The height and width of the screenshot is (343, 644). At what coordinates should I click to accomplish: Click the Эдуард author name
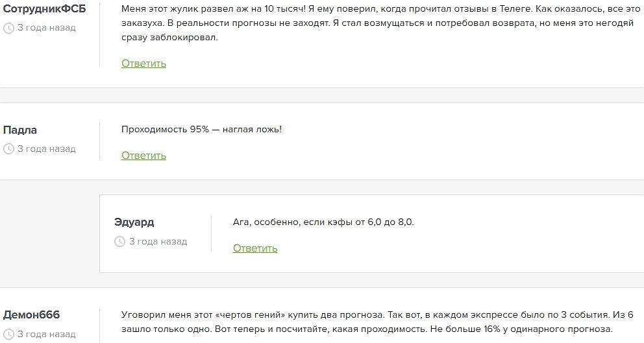[x=134, y=222]
